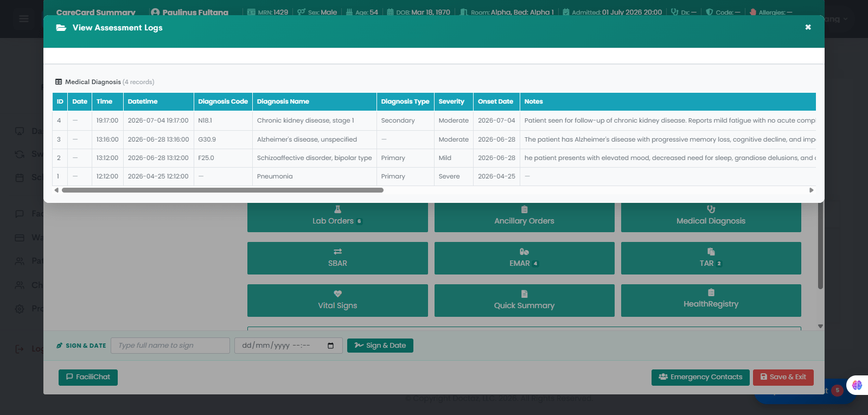Screen dimensions: 868x415
Task: Click the stethoscope icon on Medical Diagnosis
Action: (711, 209)
